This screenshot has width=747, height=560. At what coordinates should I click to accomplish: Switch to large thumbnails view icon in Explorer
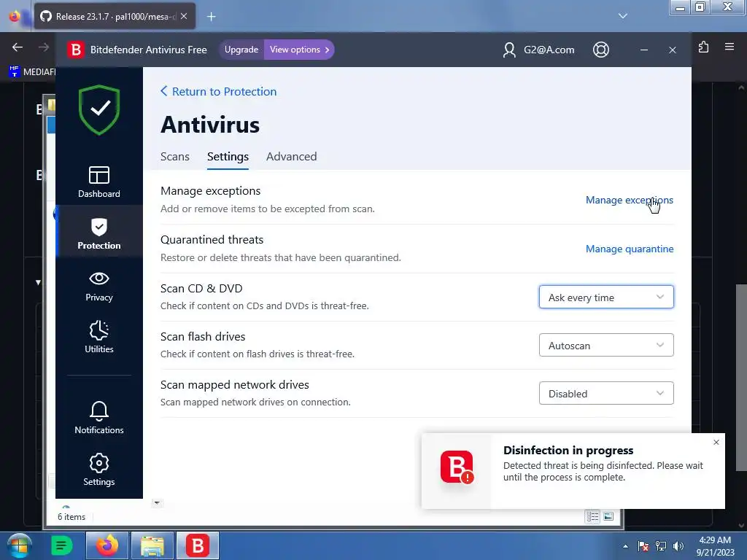coord(608,517)
